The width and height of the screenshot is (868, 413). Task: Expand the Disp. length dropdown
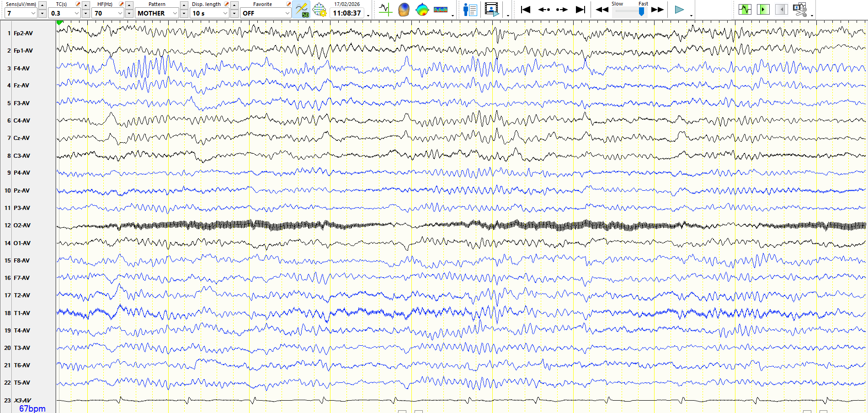coord(225,13)
